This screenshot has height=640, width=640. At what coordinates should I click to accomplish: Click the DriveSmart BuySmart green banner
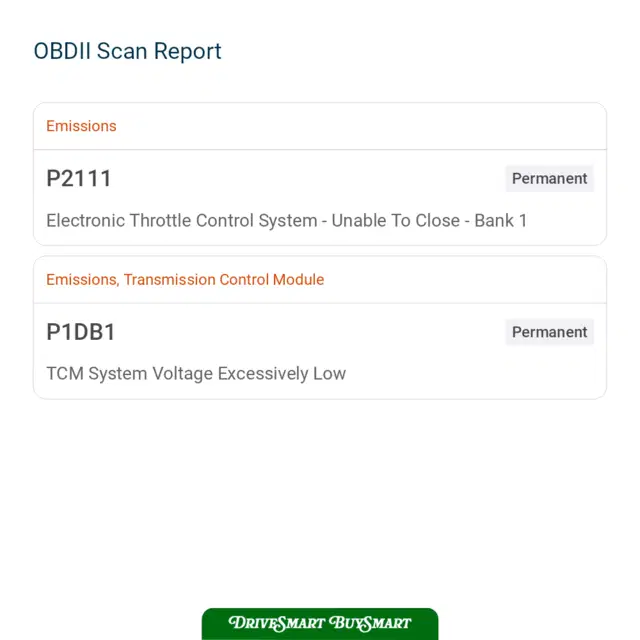pos(320,623)
